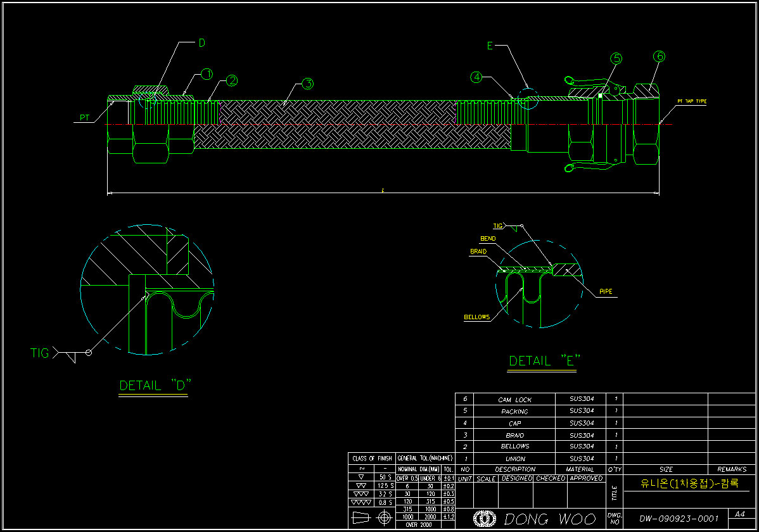Click the PT leader label on left end
This screenshot has width=759, height=532.
(85, 118)
